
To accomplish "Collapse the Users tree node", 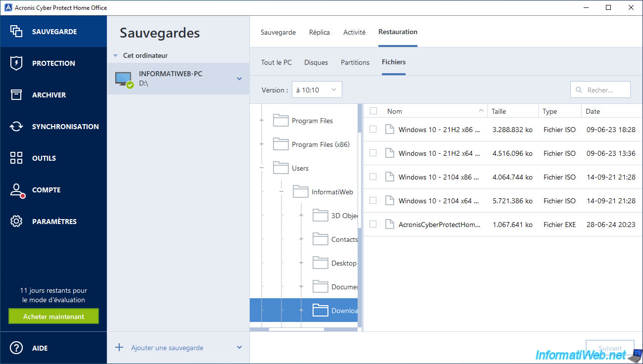I will tap(262, 168).
